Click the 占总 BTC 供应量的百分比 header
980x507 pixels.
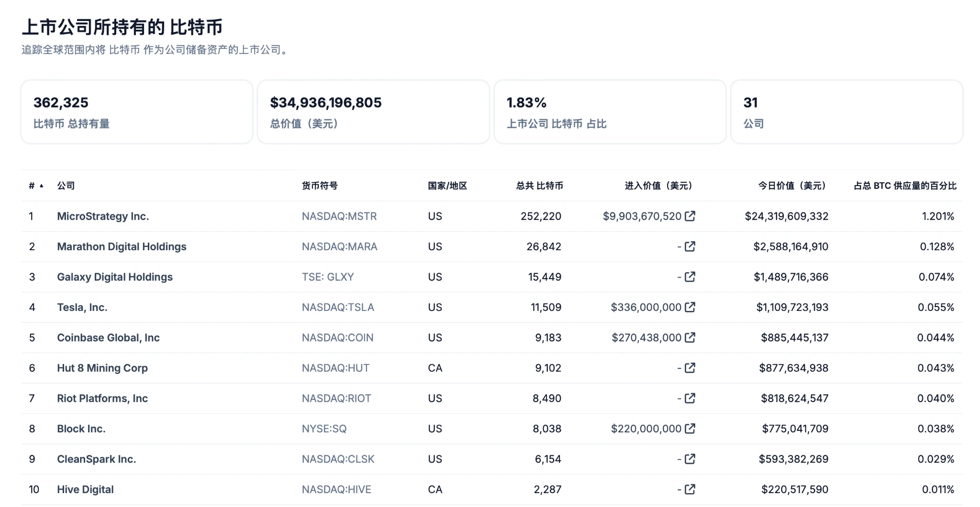coord(905,186)
